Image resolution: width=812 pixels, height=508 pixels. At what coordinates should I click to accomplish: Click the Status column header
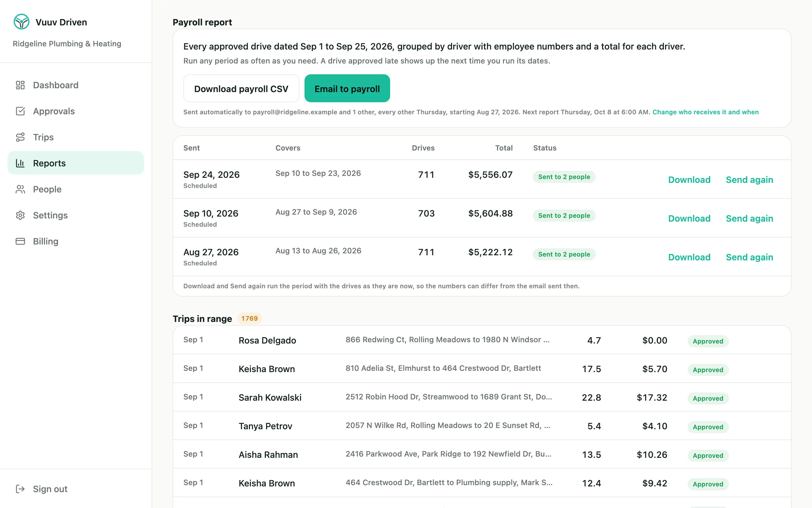pos(545,148)
